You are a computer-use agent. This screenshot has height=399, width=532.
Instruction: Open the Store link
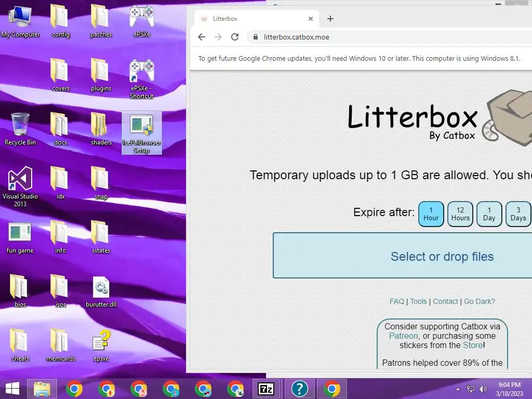click(473, 345)
